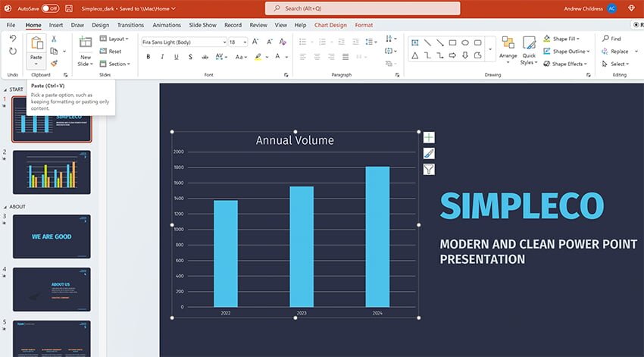Click the Format Painter brush icon
The height and width of the screenshot is (357, 644).
click(x=54, y=63)
